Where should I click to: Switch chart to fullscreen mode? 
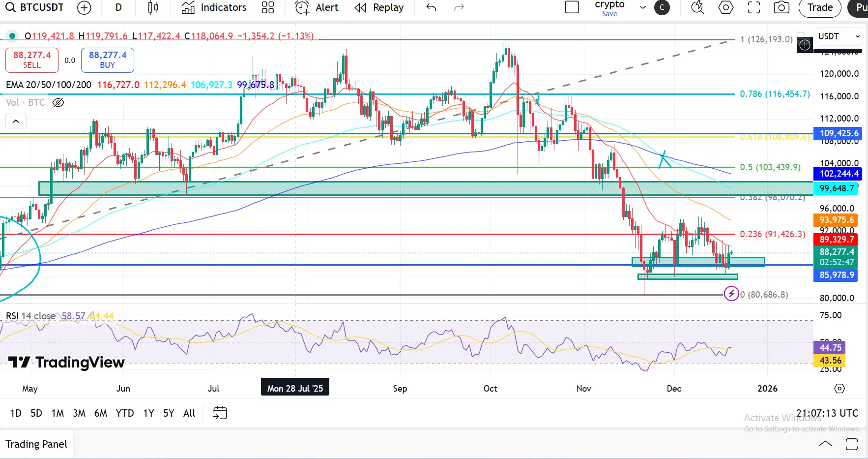(x=754, y=7)
